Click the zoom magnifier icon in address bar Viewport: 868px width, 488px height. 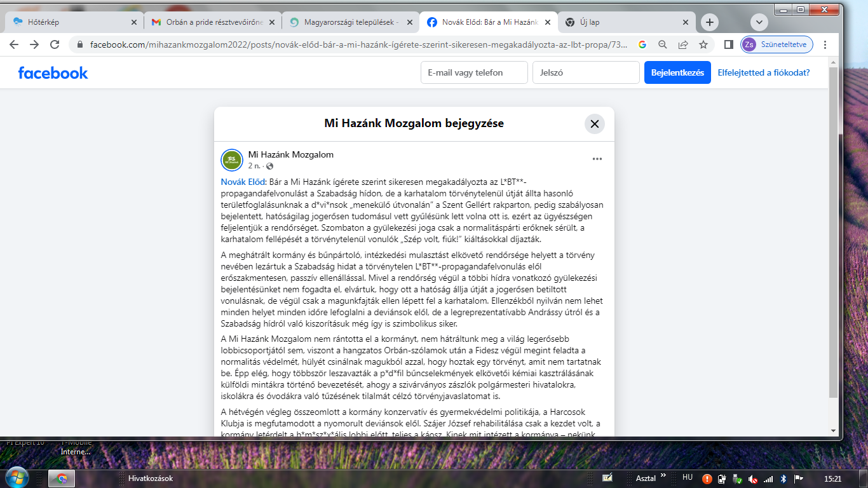(663, 44)
